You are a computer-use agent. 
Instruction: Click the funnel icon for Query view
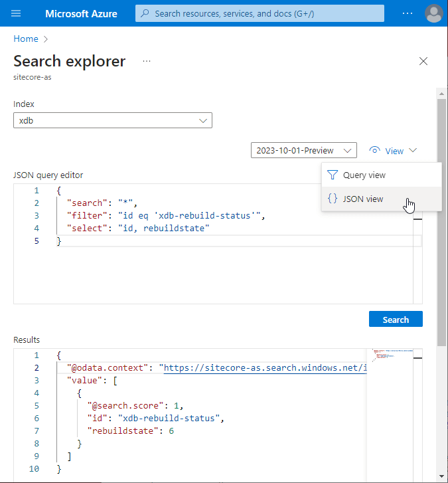coord(333,175)
